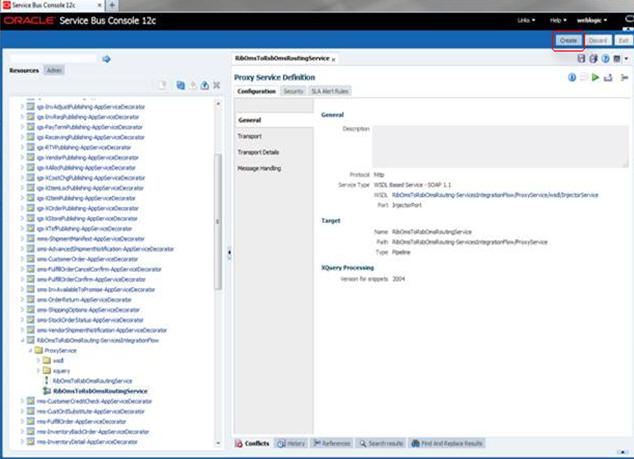Click the export resource icon in Resources toolbar
This screenshot has height=459, width=634.
point(205,85)
